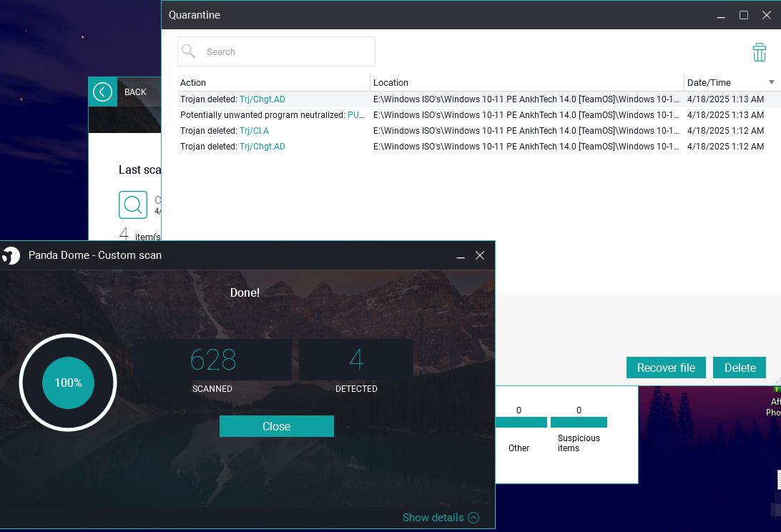Click the Other category bar
781x532 pixels.
point(521,423)
